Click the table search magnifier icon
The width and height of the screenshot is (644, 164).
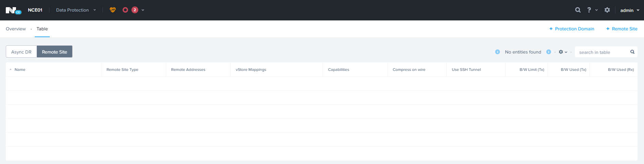[x=632, y=52]
